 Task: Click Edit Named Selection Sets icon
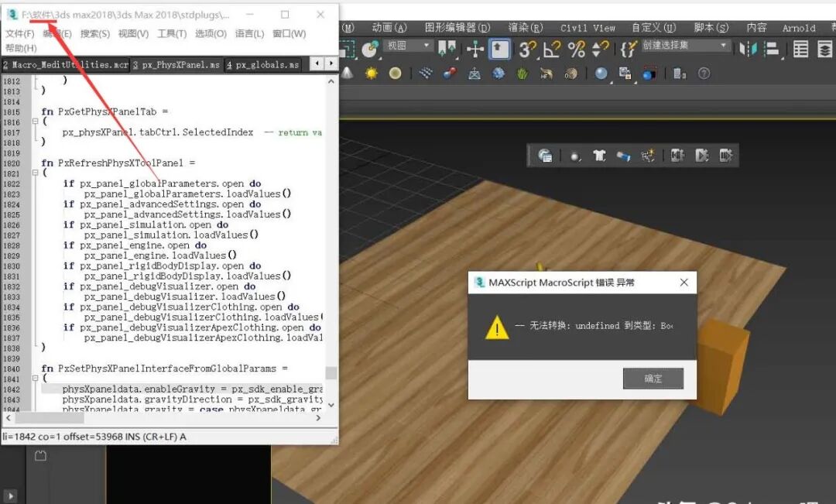point(629,50)
